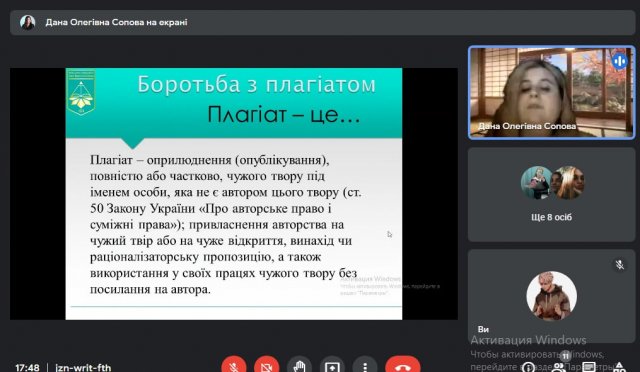The image size is (640, 372).
Task: Turn on the camera
Action: 267,366
